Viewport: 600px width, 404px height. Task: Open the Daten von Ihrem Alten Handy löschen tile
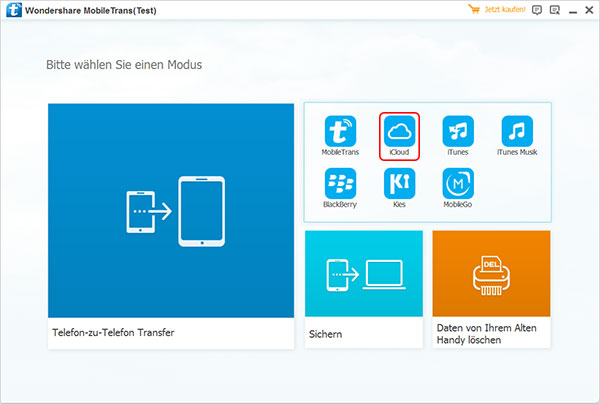pyautogui.click(x=491, y=289)
